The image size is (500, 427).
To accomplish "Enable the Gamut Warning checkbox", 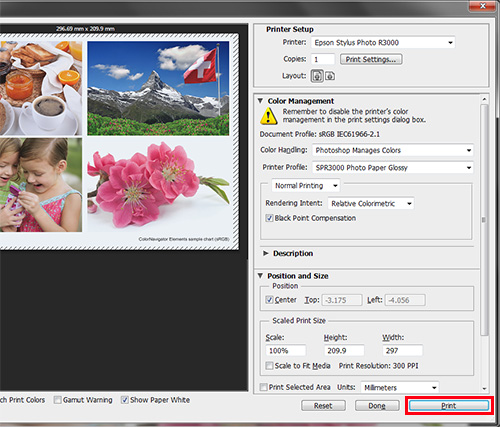I will tap(58, 400).
